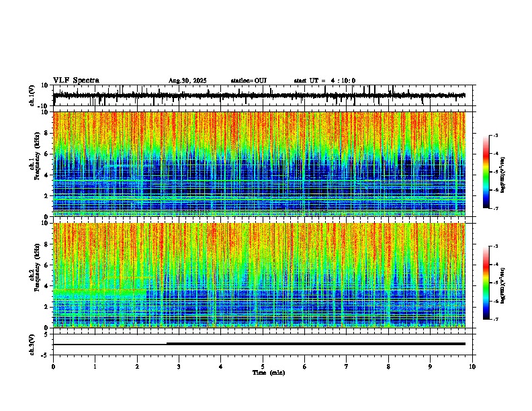Click the ch.2 spectrogram color bar

click(486, 283)
